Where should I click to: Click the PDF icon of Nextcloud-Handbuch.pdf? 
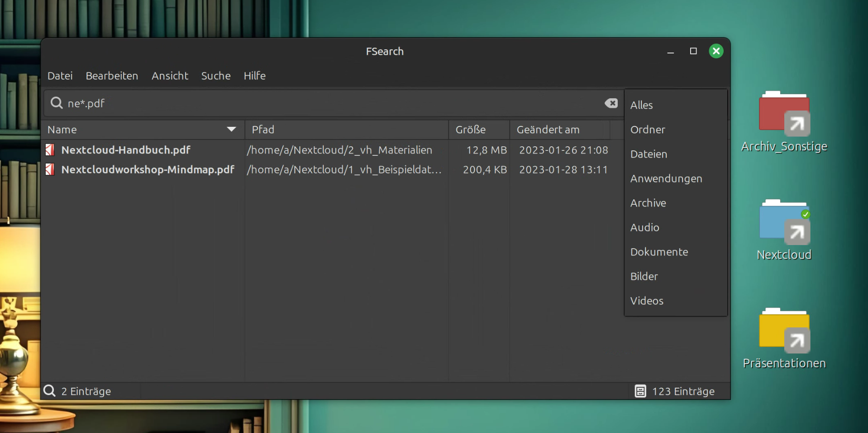(x=50, y=150)
